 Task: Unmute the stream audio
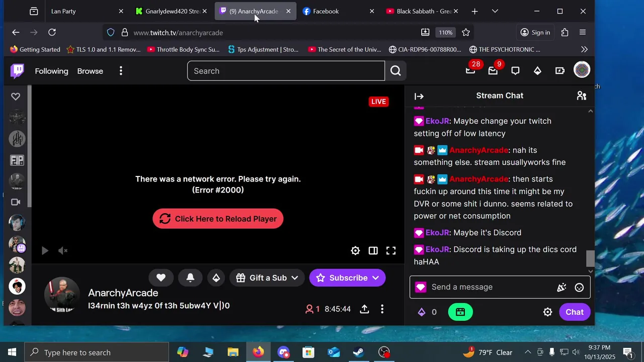(x=63, y=250)
